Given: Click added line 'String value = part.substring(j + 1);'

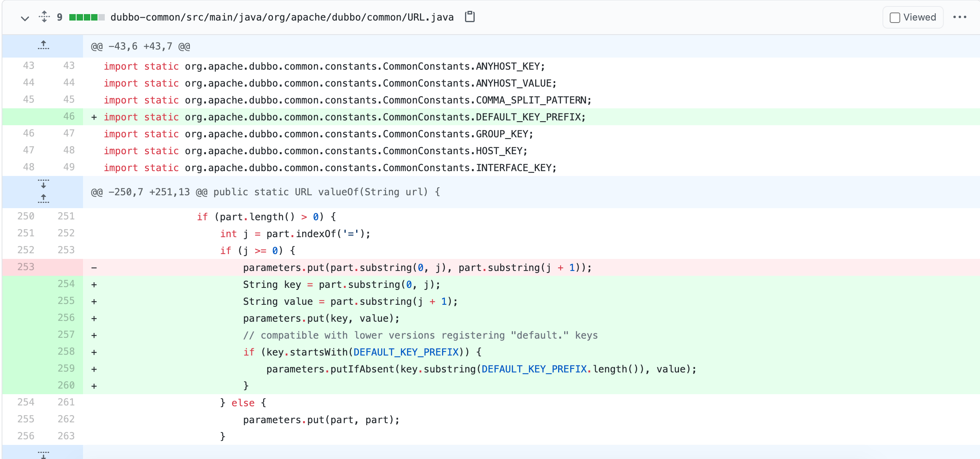Looking at the screenshot, I should 350,302.
